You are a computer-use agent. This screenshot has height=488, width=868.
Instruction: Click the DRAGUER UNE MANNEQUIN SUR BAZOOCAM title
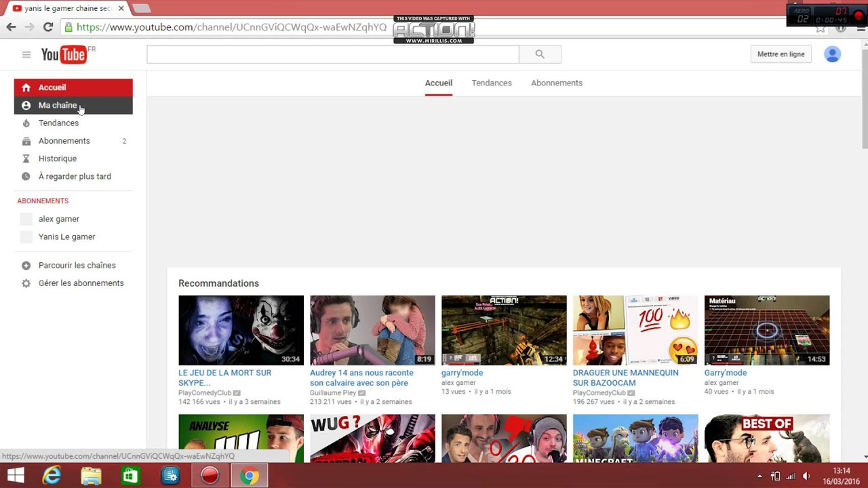625,378
